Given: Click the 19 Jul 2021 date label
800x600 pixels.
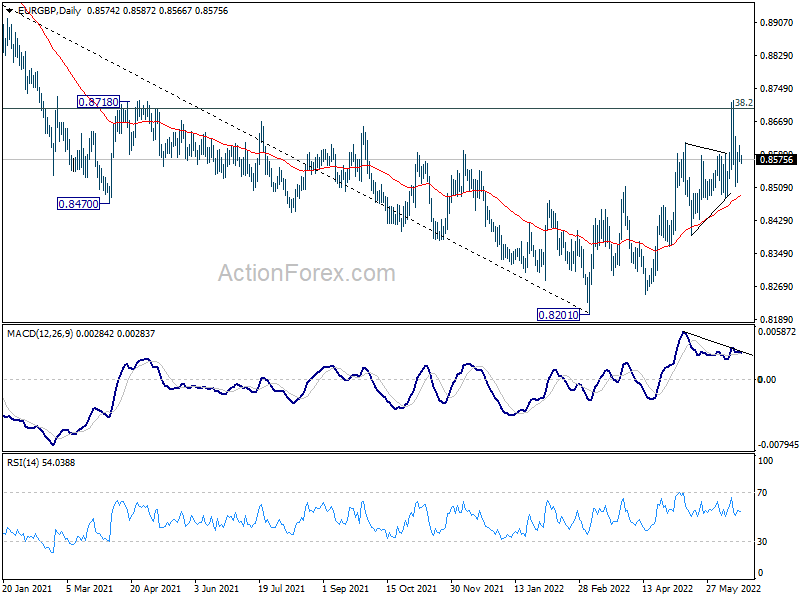Looking at the screenshot, I should pyautogui.click(x=282, y=589).
